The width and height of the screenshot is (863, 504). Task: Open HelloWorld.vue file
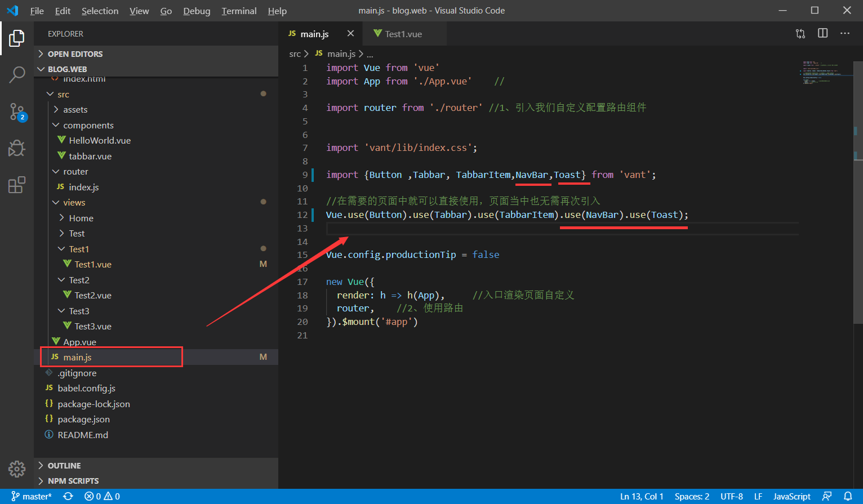(x=156, y=140)
